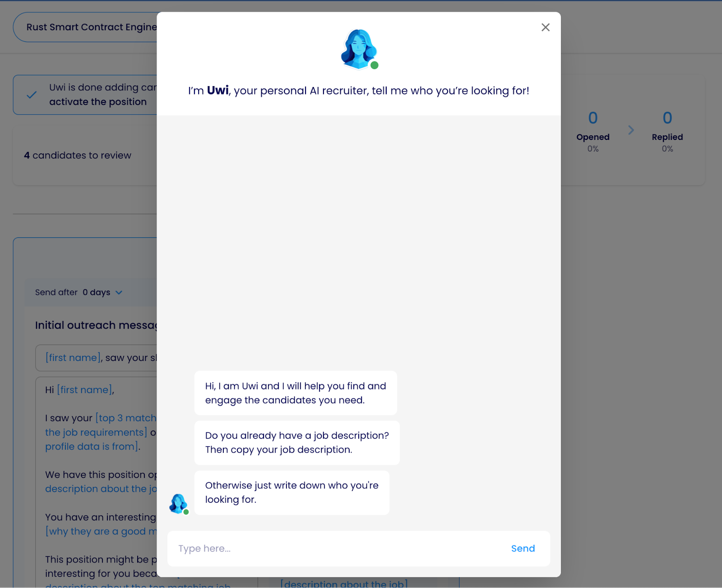Select the [top 3 match placeholder in email body

[x=126, y=418]
